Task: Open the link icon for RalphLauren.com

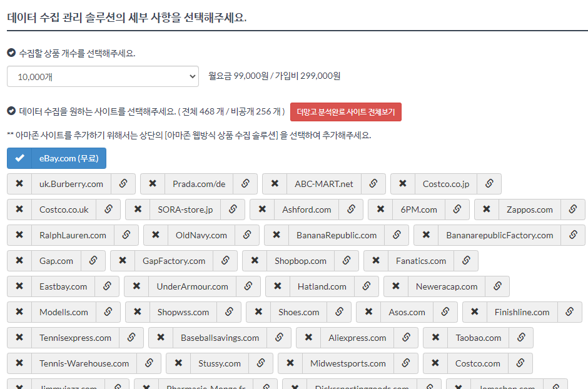Action: [126, 235]
